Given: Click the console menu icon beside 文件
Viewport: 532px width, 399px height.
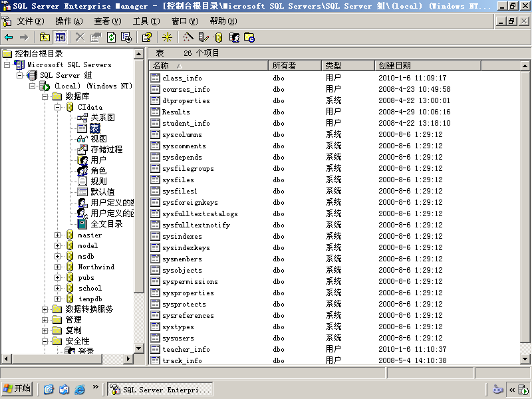Looking at the screenshot, I should (x=7, y=21).
